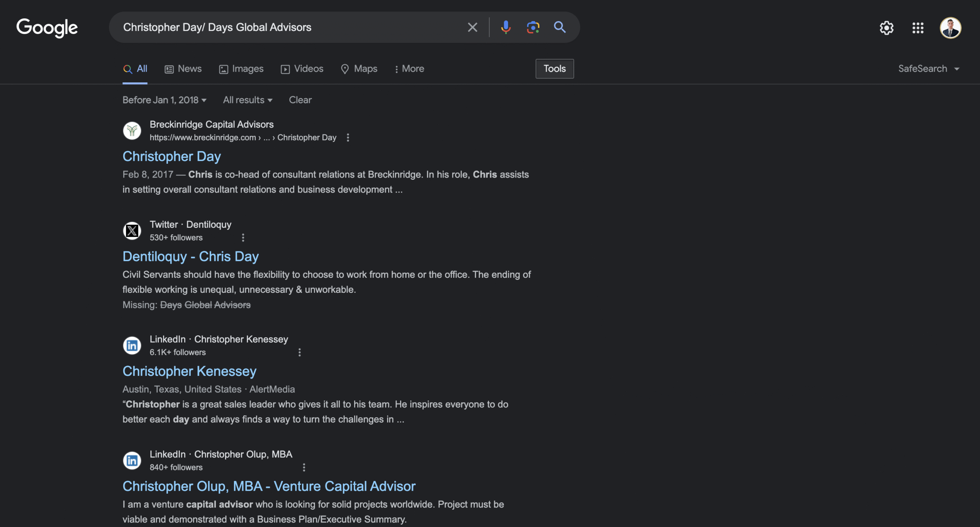Click the Twitter · Dentiloquy source name
The width and height of the screenshot is (980, 527).
point(191,225)
